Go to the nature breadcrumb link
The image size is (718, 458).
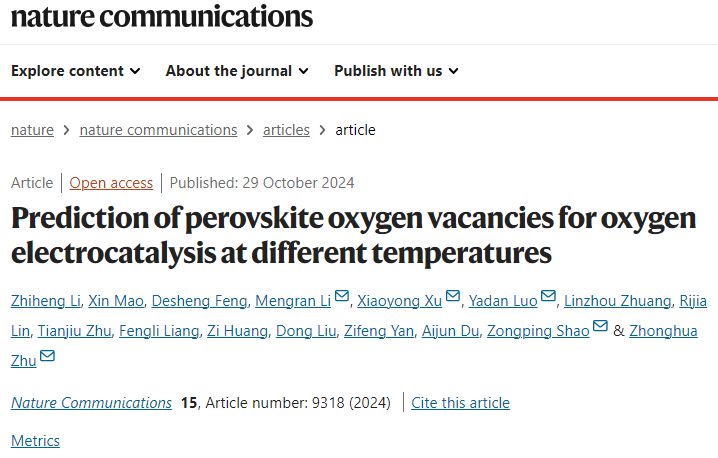[32, 130]
